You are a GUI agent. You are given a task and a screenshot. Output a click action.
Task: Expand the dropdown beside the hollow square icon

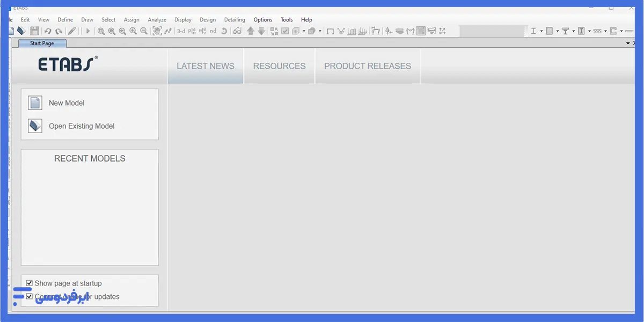(558, 31)
